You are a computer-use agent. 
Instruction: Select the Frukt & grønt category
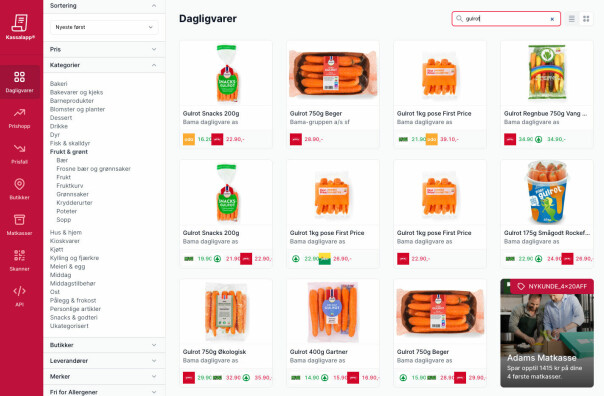[x=69, y=152]
